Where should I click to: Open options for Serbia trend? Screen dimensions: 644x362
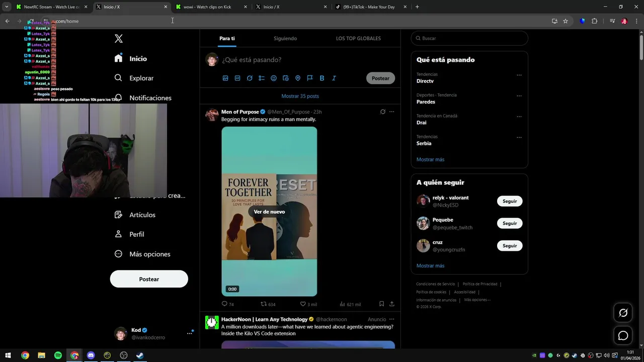pyautogui.click(x=519, y=137)
